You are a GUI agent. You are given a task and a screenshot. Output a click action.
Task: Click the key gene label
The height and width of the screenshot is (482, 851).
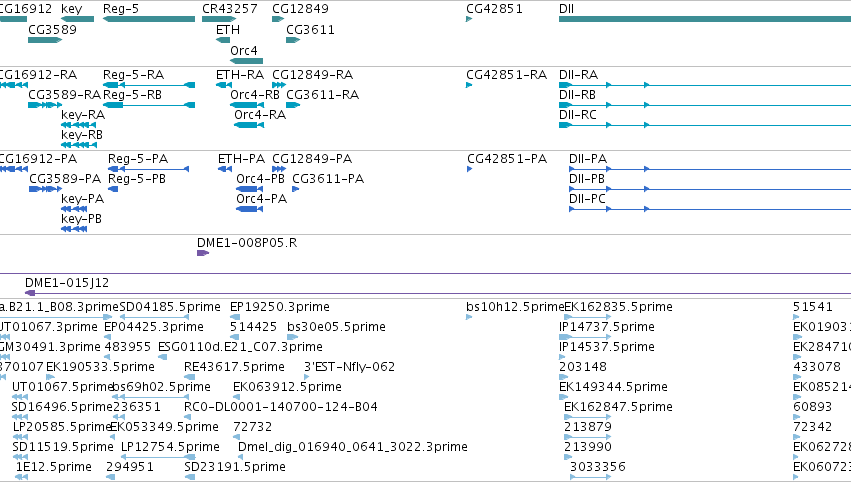[x=72, y=9]
